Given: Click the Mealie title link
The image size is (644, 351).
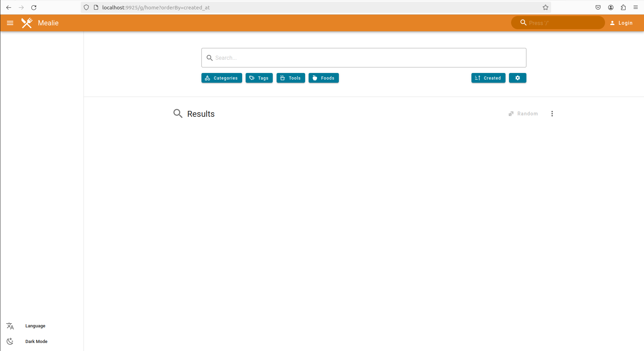Looking at the screenshot, I should tap(48, 23).
